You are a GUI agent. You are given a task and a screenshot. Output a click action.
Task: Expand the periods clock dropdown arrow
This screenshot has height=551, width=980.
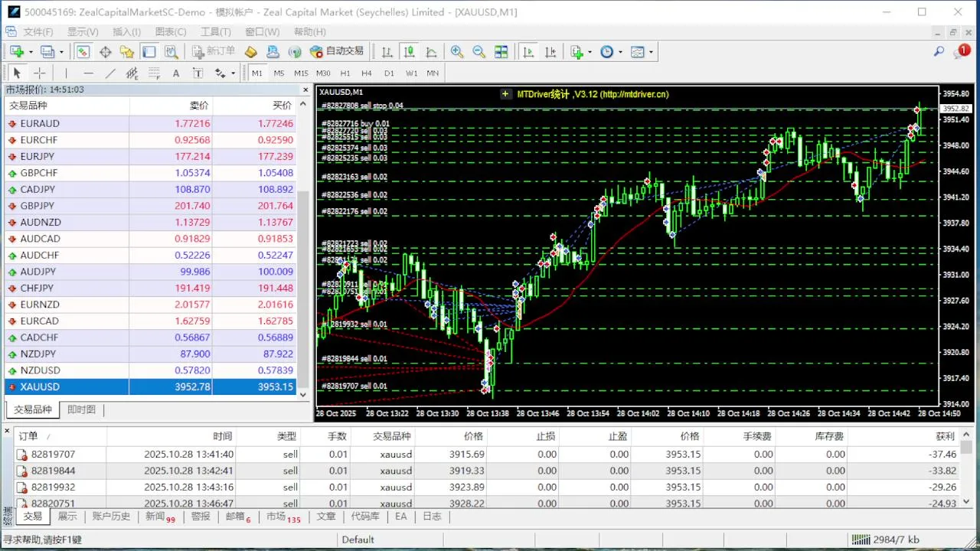tap(620, 52)
